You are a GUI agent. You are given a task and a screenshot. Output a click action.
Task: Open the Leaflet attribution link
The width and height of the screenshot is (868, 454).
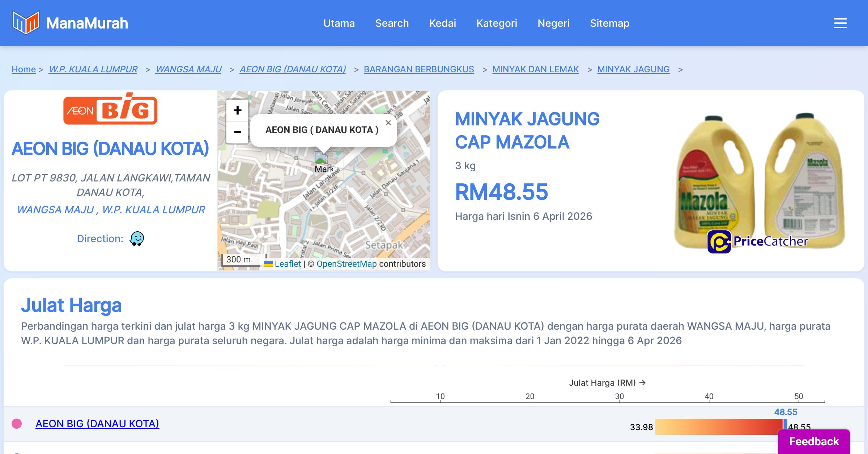[x=287, y=264]
